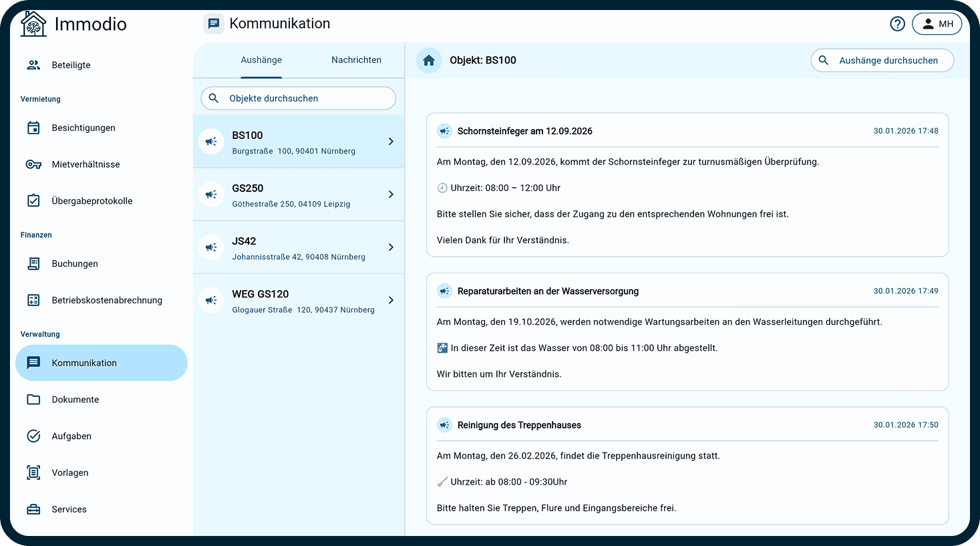The height and width of the screenshot is (546, 980).
Task: Click address Burgstraße 100, 90401 Nürnberg
Action: click(294, 151)
